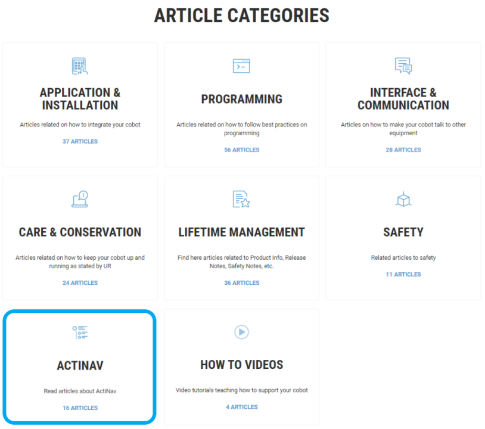Viewport: 485px width, 429px height.
Task: Click the How To Videos play icon
Action: pyautogui.click(x=241, y=332)
